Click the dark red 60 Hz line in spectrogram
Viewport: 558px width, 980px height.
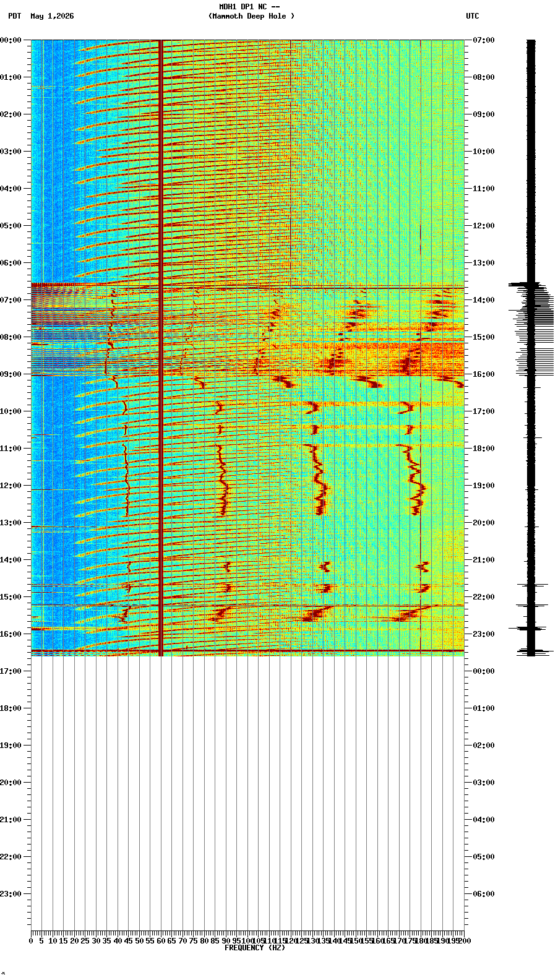[x=161, y=348]
